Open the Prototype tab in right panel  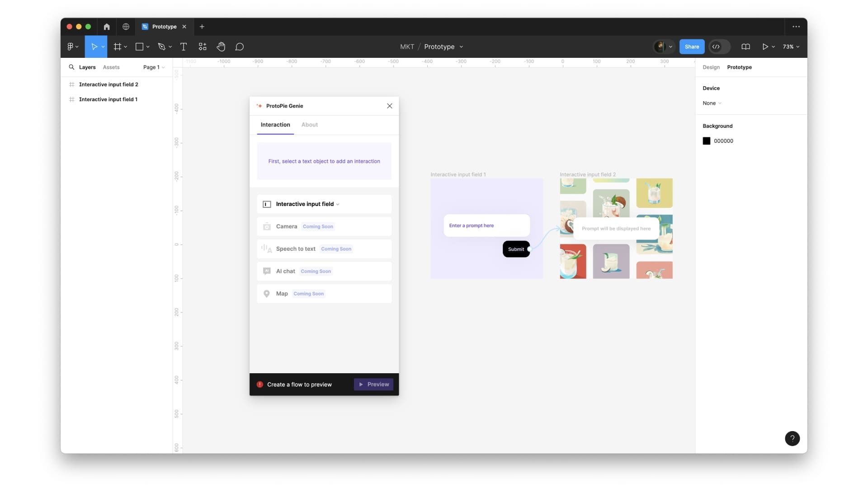click(x=740, y=67)
